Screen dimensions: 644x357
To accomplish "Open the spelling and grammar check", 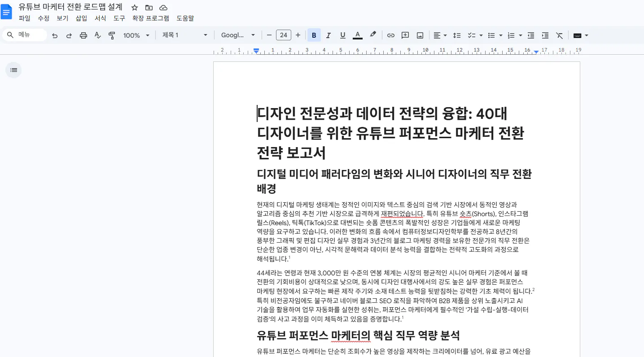I will [97, 35].
